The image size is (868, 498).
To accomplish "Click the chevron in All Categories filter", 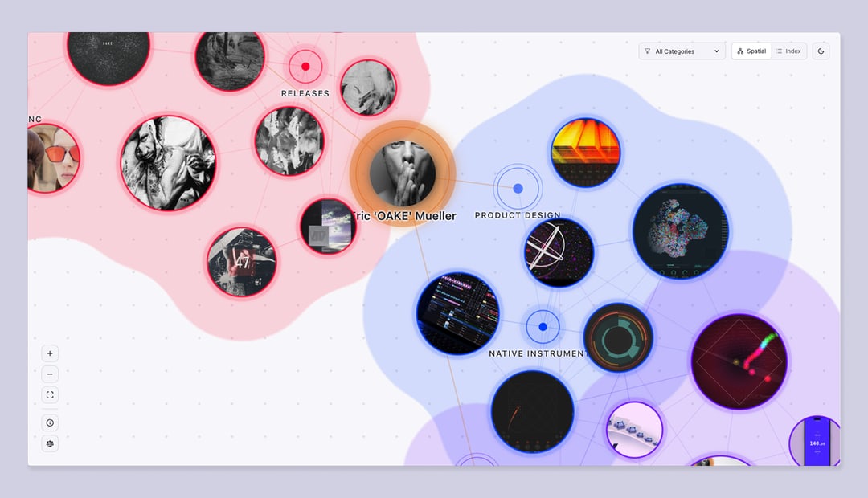I will pyautogui.click(x=716, y=51).
